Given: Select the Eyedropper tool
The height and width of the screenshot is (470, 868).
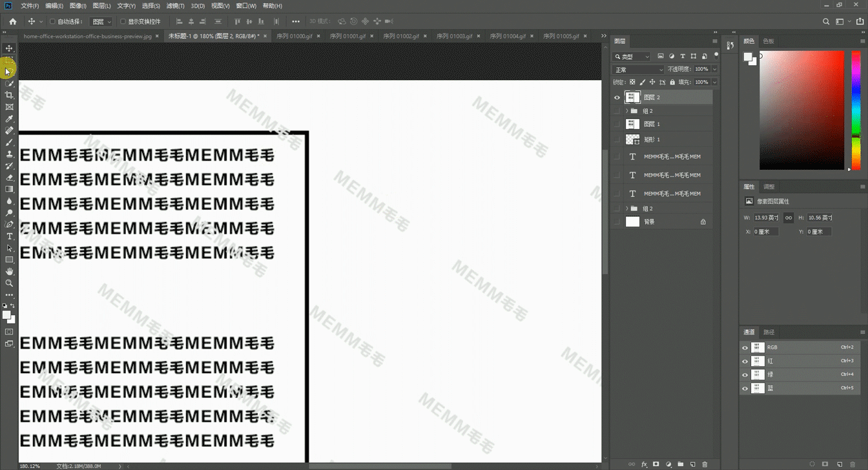Looking at the screenshot, I should pyautogui.click(x=9, y=119).
